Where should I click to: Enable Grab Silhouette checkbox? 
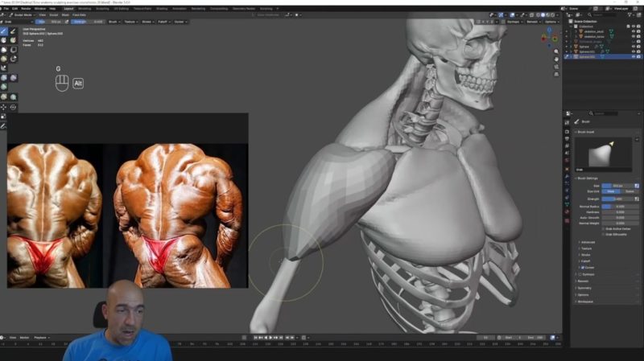click(x=603, y=234)
